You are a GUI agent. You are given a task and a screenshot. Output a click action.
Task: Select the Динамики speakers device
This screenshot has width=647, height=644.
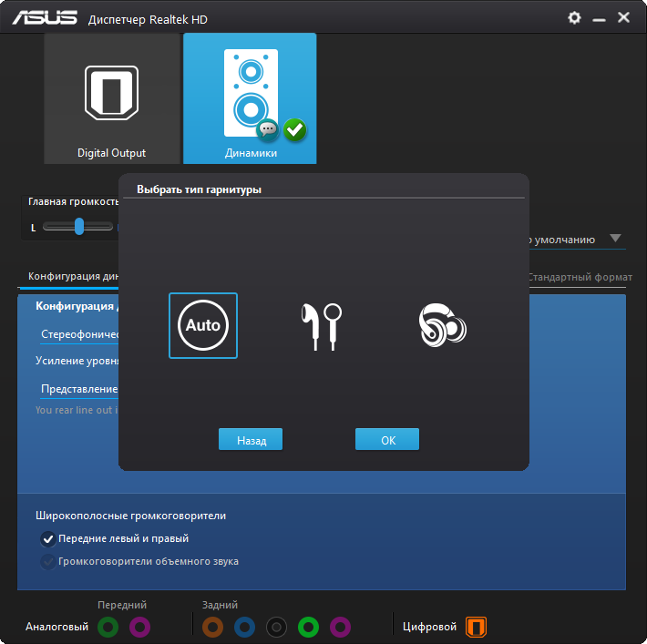[x=250, y=98]
